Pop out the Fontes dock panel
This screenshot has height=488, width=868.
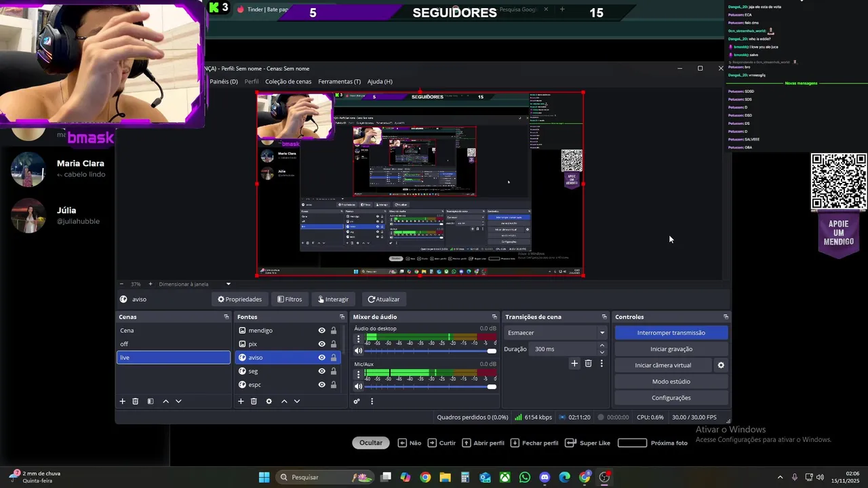(x=342, y=317)
